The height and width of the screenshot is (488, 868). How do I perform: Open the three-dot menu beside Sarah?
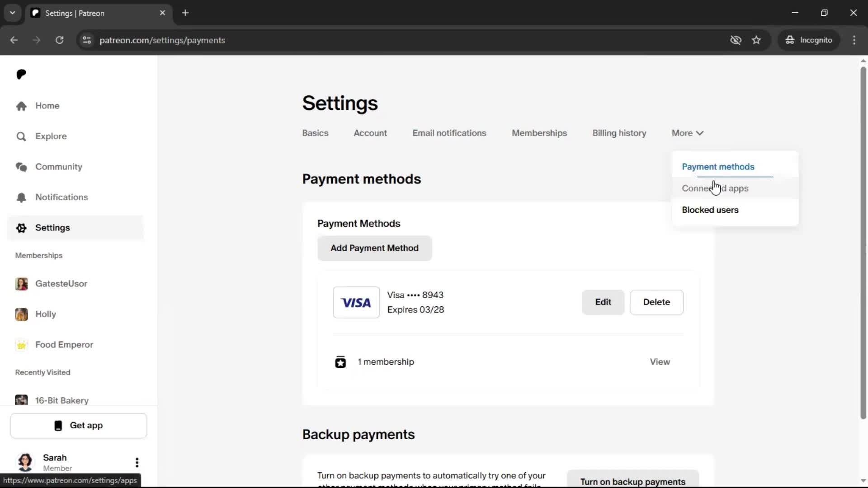click(x=137, y=462)
